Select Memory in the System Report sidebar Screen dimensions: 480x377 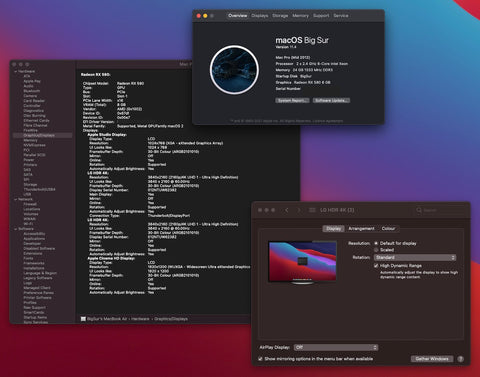click(x=30, y=140)
